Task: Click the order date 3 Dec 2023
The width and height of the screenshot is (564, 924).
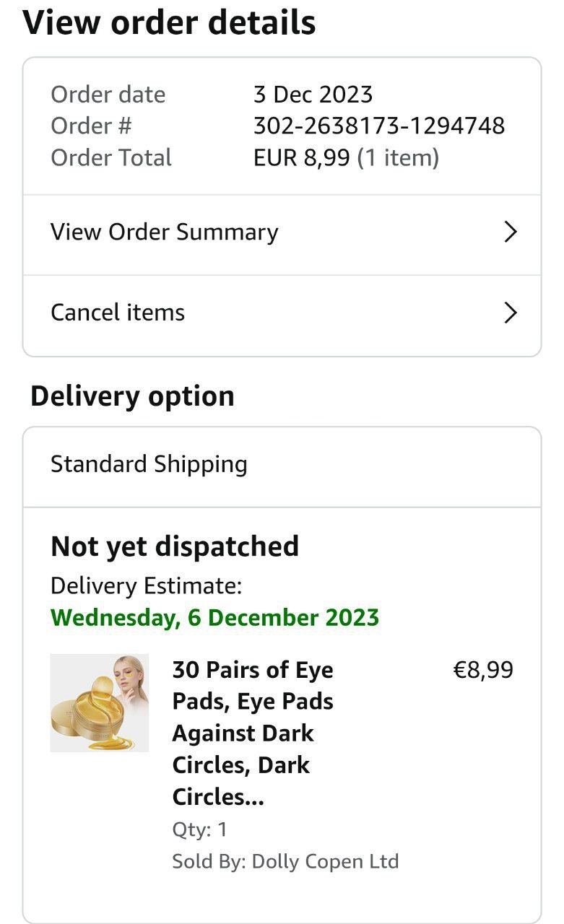Action: coord(313,95)
